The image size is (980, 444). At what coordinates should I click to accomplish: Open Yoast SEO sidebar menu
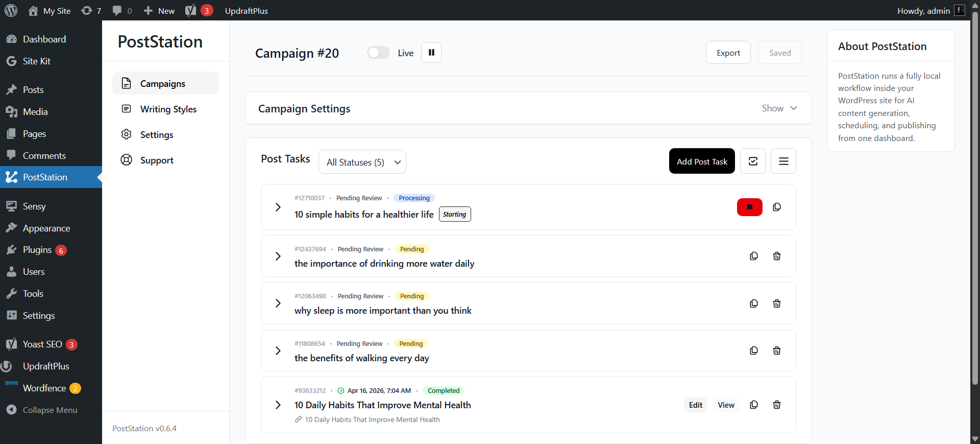51,344
